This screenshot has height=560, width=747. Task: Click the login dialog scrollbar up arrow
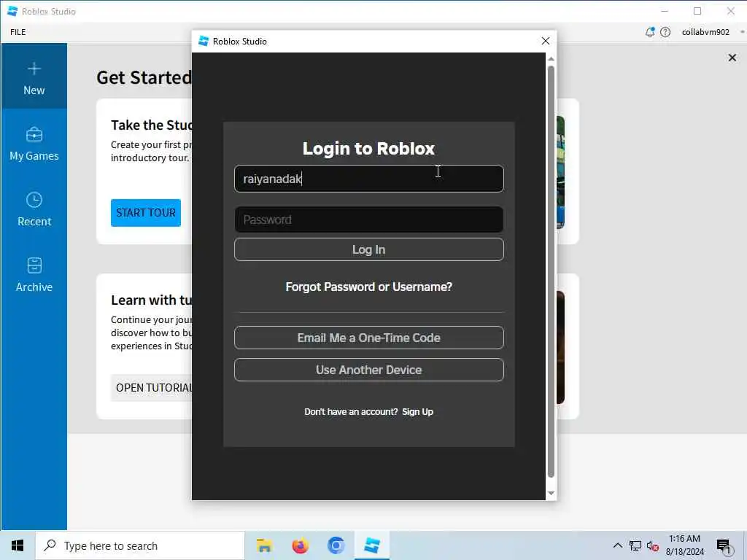click(551, 58)
